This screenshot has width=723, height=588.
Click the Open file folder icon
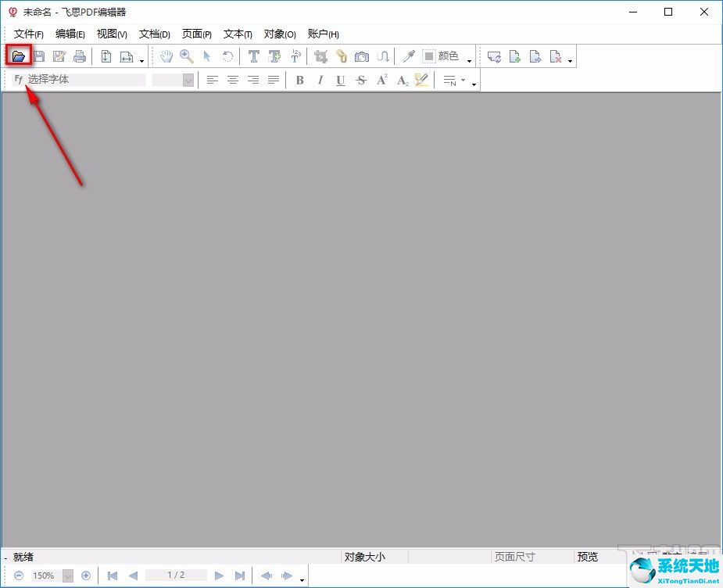18,56
